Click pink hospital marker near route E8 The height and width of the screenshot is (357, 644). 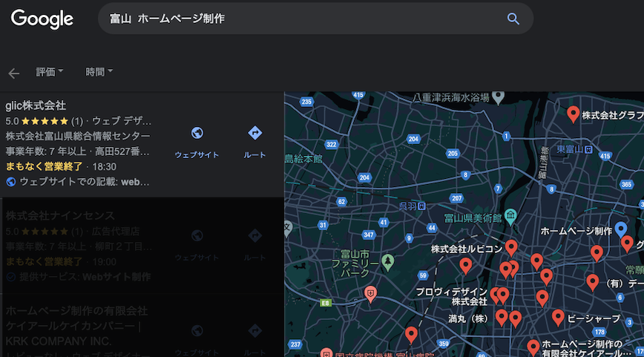pyautogui.click(x=370, y=294)
